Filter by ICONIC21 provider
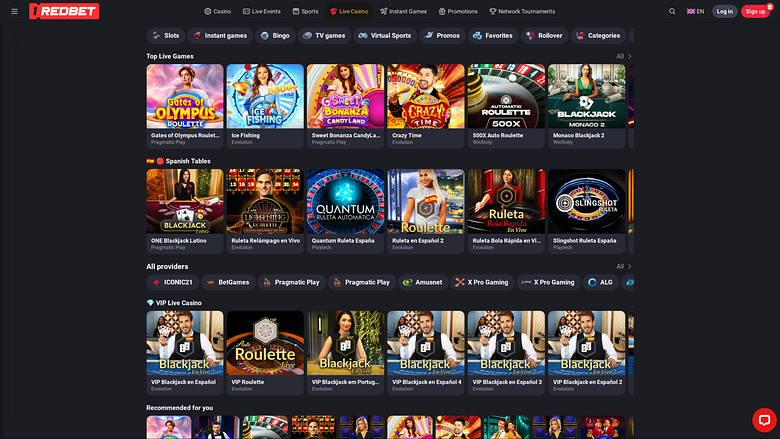Image resolution: width=780 pixels, height=439 pixels. click(x=173, y=282)
